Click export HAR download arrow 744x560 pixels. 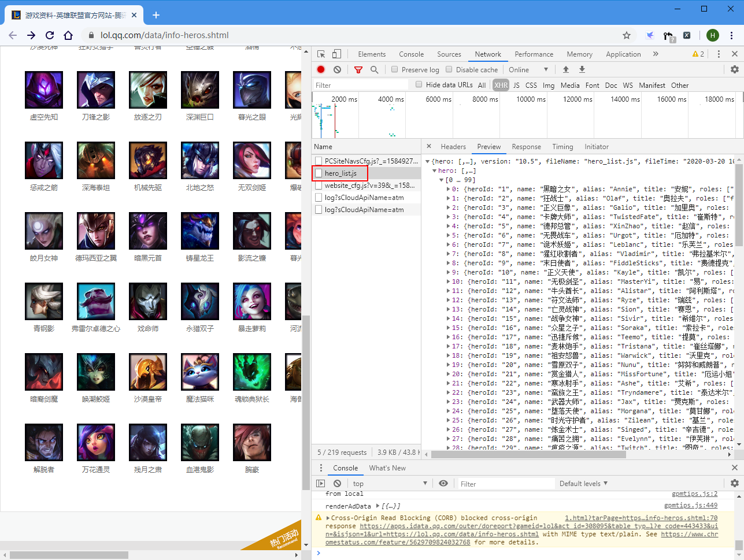coord(582,69)
